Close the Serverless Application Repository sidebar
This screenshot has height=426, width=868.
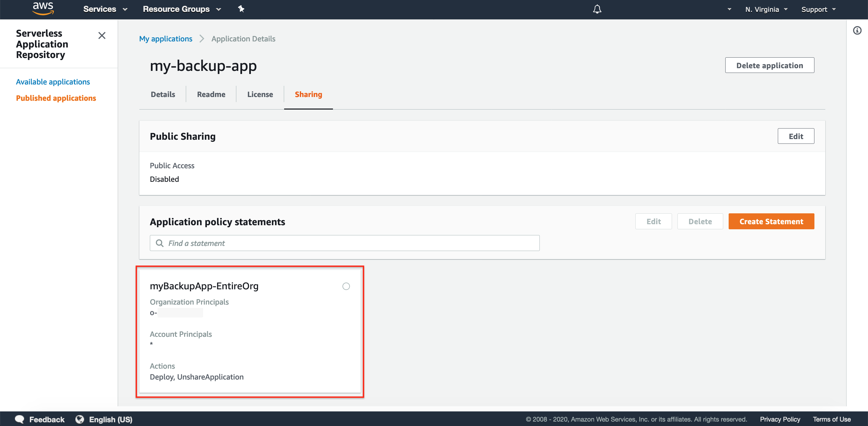tap(102, 36)
